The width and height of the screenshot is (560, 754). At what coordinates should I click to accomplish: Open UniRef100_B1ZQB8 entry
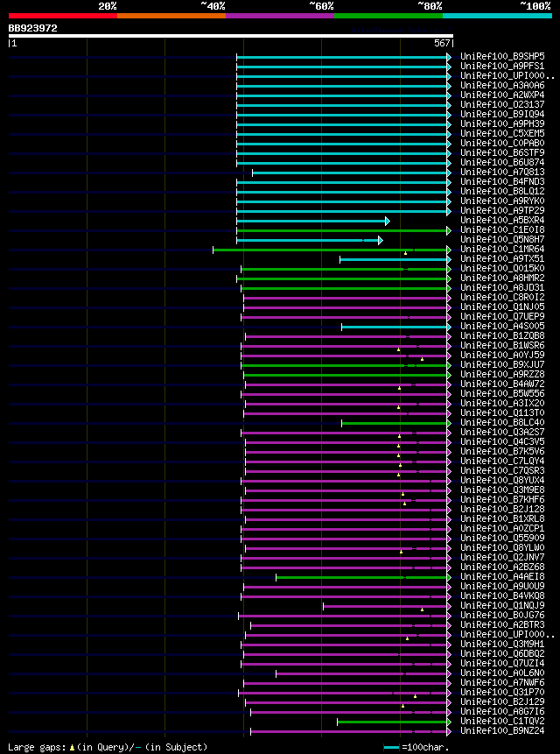tap(502, 335)
